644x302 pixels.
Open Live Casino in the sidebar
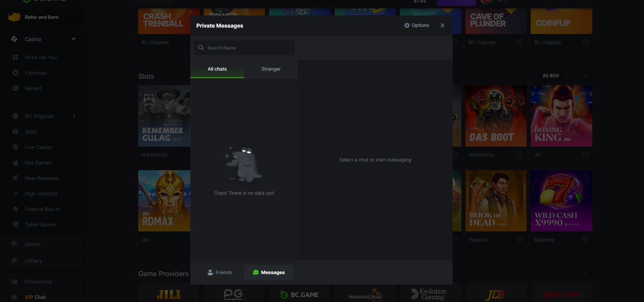click(x=38, y=147)
